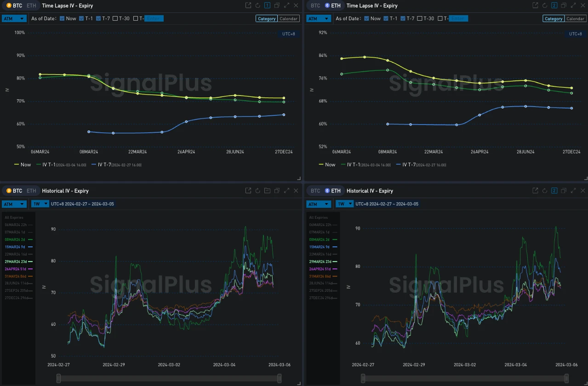Pop out the BTC Time Lapse IV panel
Image resolution: width=588 pixels, height=386 pixels.
click(x=248, y=6)
